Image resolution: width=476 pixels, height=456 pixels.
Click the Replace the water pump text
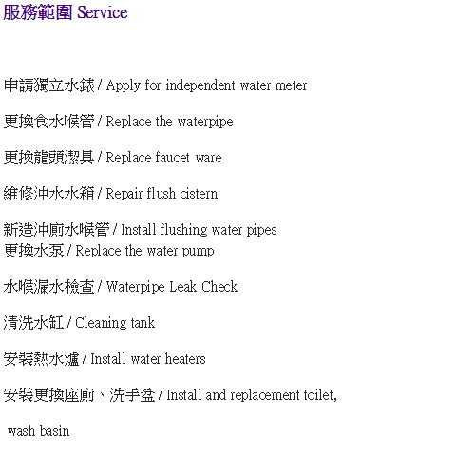tap(144, 251)
